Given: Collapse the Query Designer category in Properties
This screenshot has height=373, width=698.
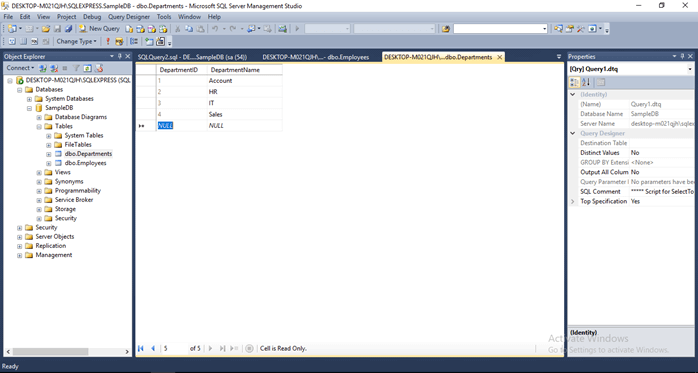Looking at the screenshot, I should click(573, 133).
